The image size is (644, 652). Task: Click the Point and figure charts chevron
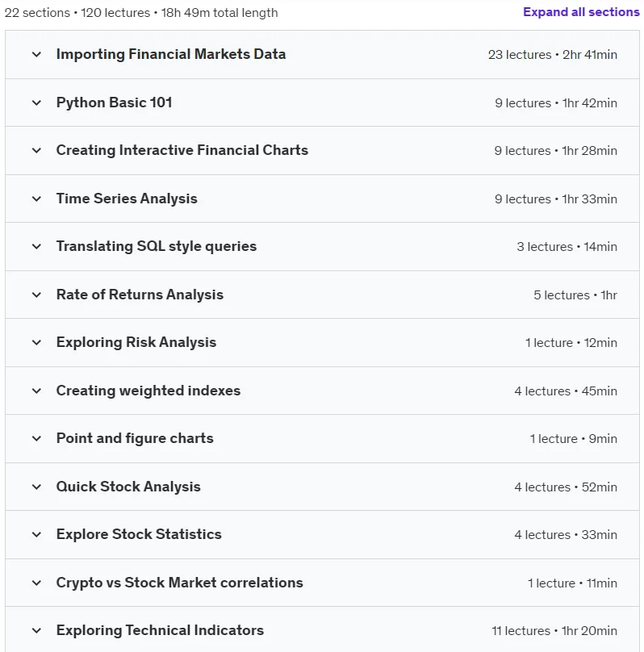coord(36,439)
